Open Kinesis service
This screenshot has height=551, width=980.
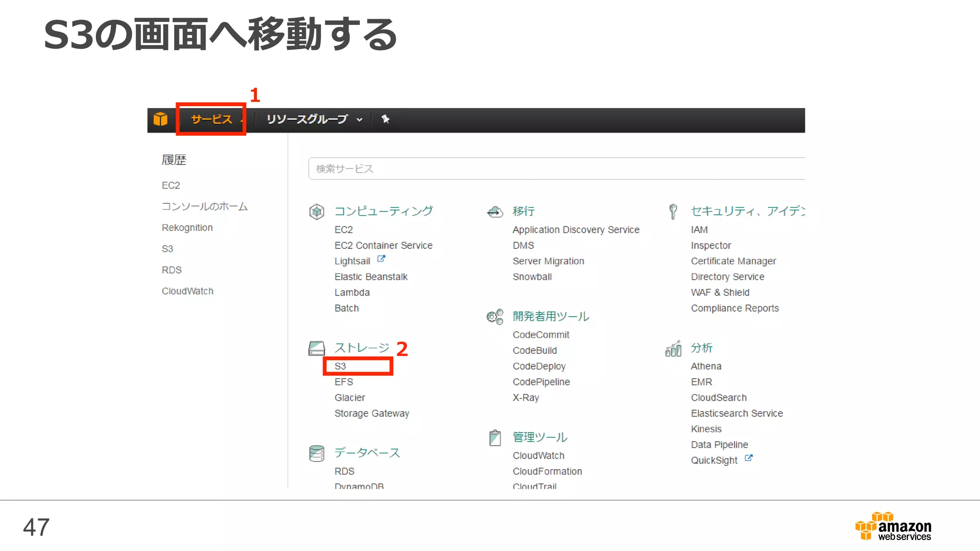[x=706, y=430]
